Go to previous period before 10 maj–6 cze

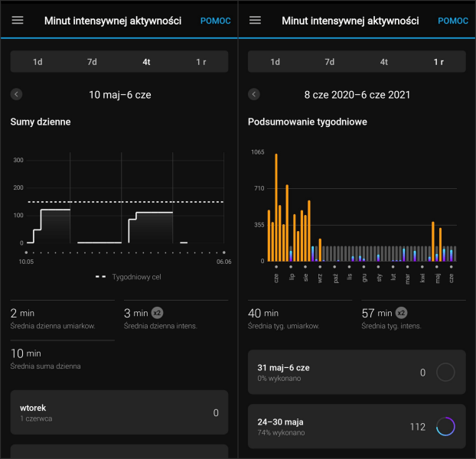pyautogui.click(x=16, y=94)
